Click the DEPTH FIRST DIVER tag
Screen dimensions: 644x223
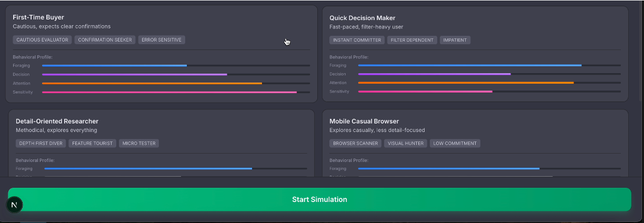click(41, 143)
